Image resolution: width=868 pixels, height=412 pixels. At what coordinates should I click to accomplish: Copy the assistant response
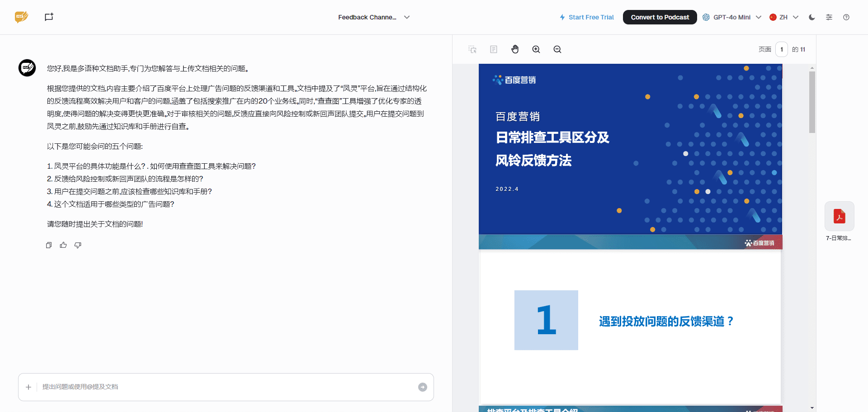[49, 245]
